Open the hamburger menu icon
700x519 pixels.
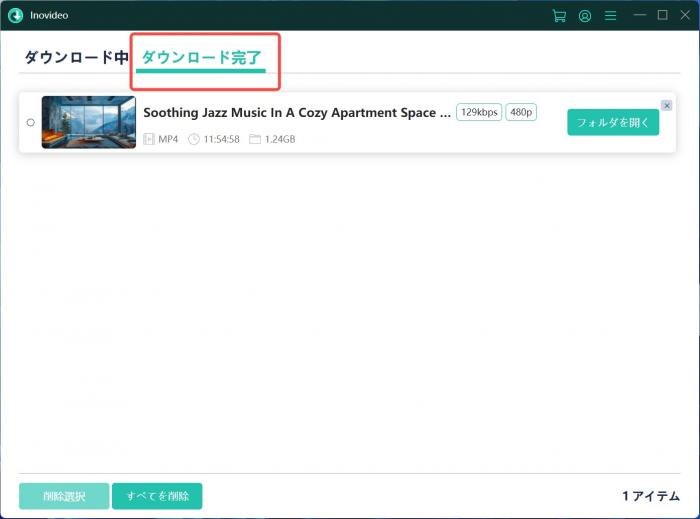click(x=610, y=16)
